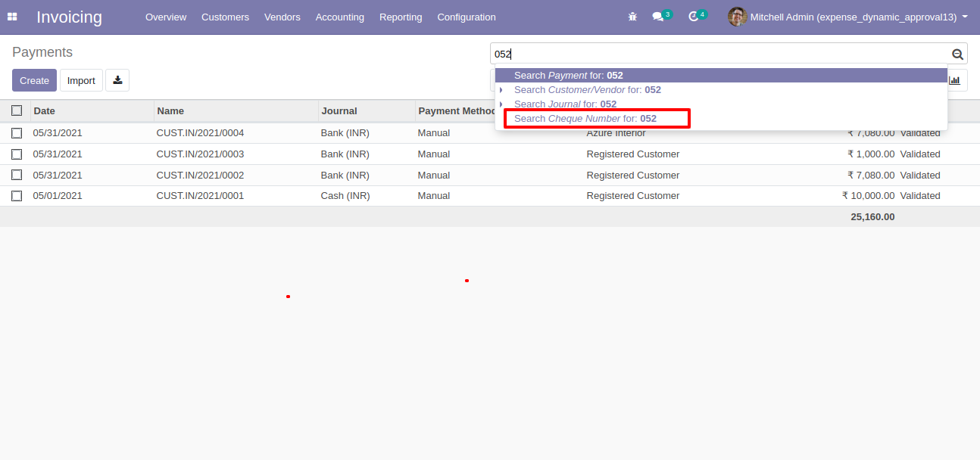Open Mitchell Admin user dropdown caret
This screenshot has width=980, height=460.
[x=965, y=17]
